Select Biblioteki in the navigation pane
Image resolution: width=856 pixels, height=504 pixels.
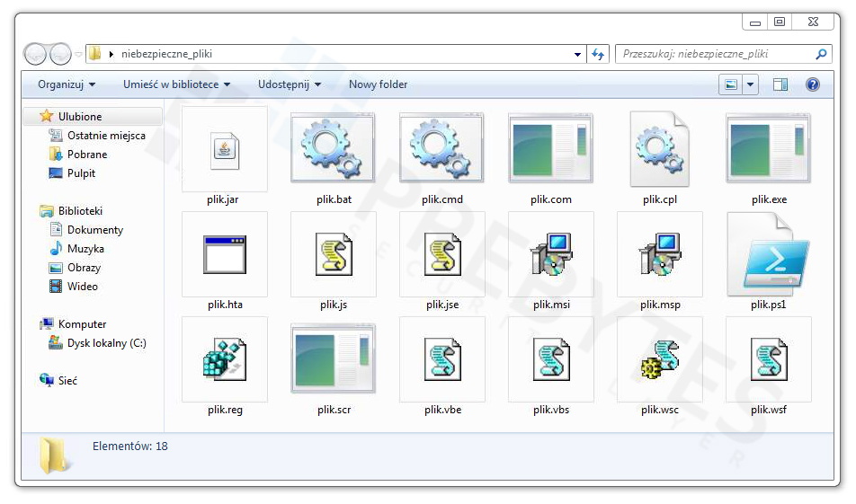80,210
